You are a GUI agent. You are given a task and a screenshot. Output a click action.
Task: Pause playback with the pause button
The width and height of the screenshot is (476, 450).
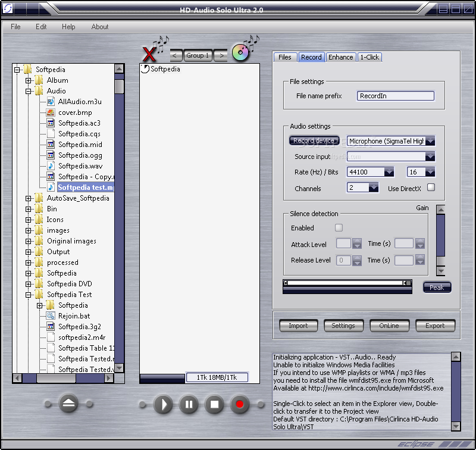coord(189,404)
